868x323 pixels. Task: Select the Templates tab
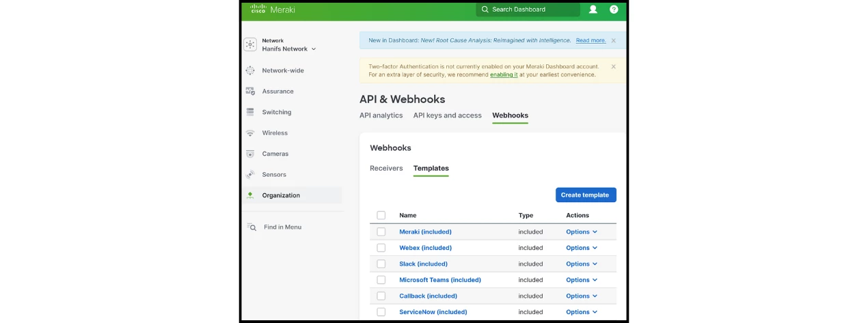(431, 168)
